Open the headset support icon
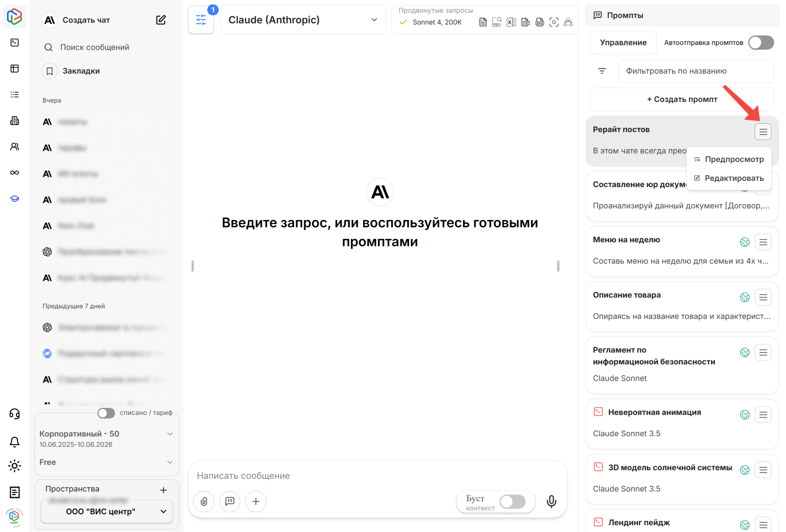This screenshot has width=786, height=532. click(x=15, y=414)
